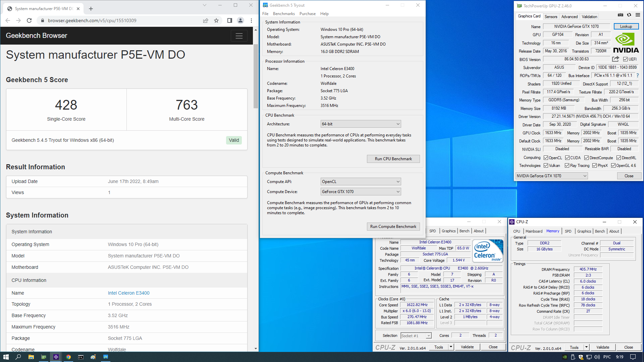The height and width of the screenshot is (362, 644).
Task: Click the Run Compute Benchmark button
Action: coord(393,227)
